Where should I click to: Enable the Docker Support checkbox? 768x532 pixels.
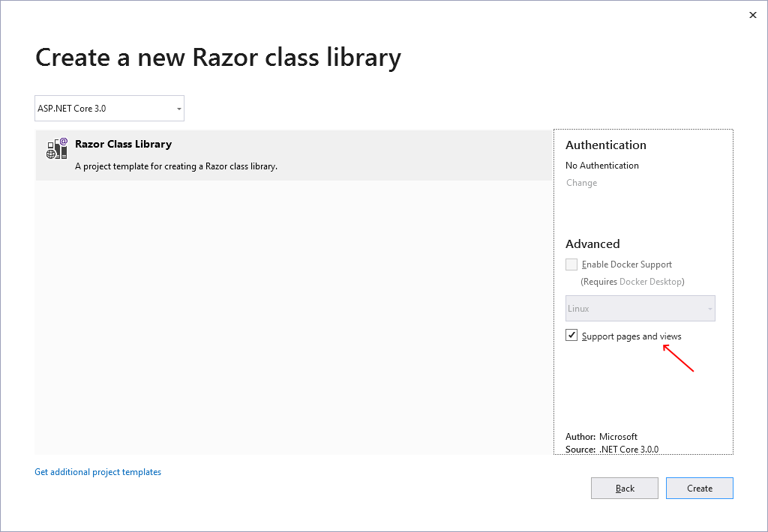[x=571, y=264]
